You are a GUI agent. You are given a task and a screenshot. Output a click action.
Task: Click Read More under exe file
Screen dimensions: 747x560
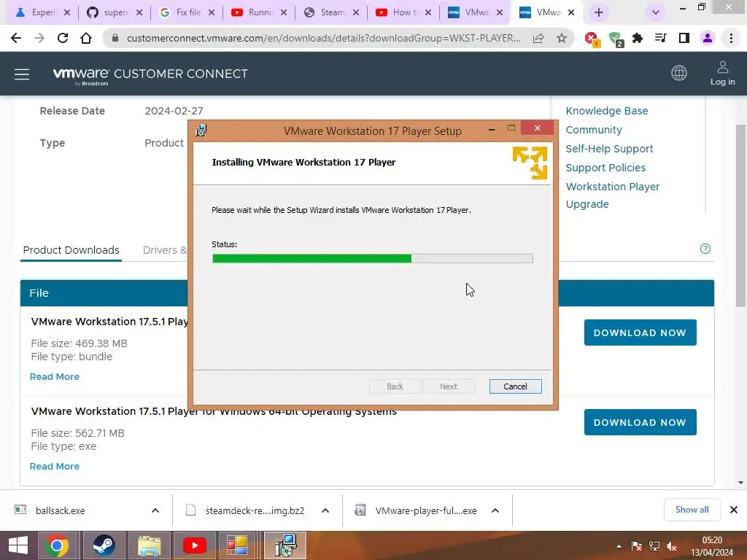pos(54,466)
